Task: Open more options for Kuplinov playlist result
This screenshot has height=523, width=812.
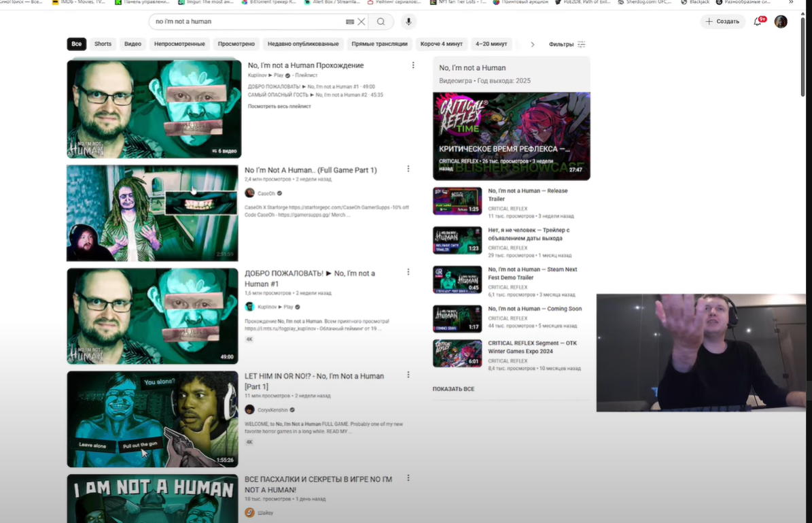Action: click(x=412, y=65)
